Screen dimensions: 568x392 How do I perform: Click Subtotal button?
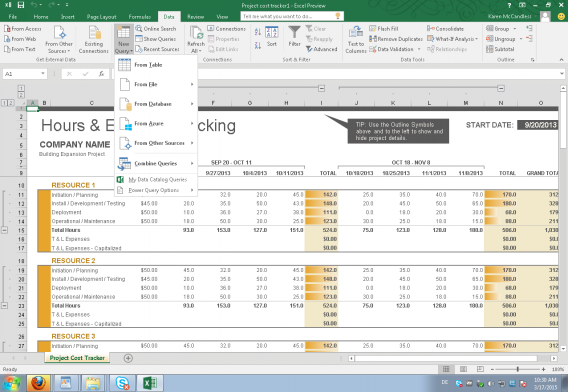point(500,49)
